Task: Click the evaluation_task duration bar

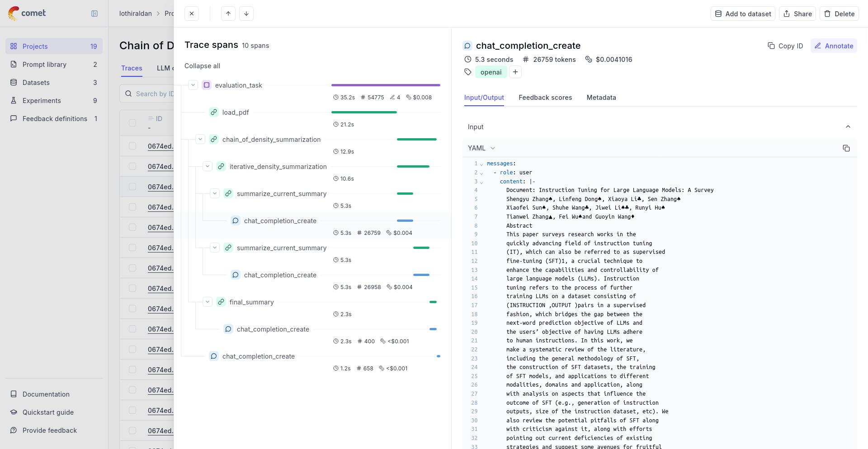Action: [x=385, y=85]
